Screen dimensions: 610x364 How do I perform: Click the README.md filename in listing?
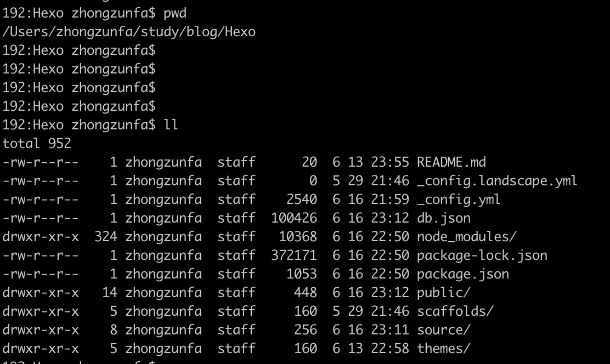pyautogui.click(x=451, y=162)
